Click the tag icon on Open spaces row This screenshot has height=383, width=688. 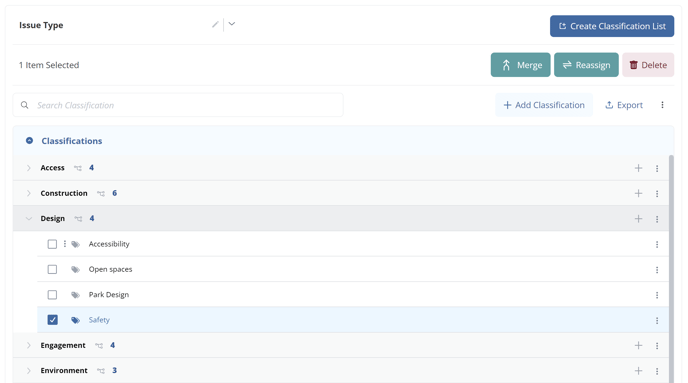[75, 270]
